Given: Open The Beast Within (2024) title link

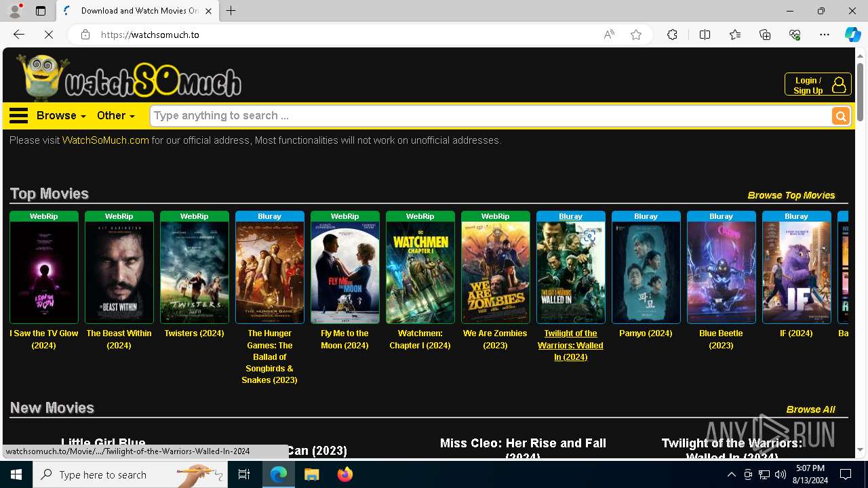Looking at the screenshot, I should (x=119, y=339).
